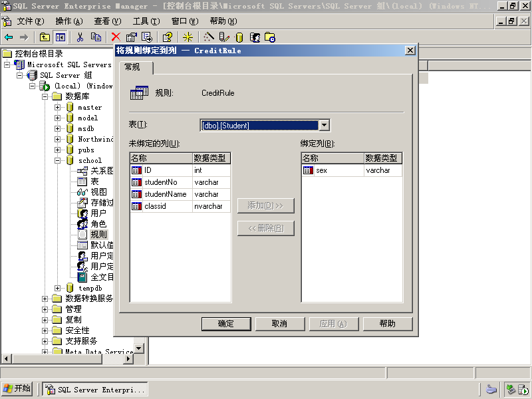Open the 操作(A) menu

pyautogui.click(x=69, y=21)
